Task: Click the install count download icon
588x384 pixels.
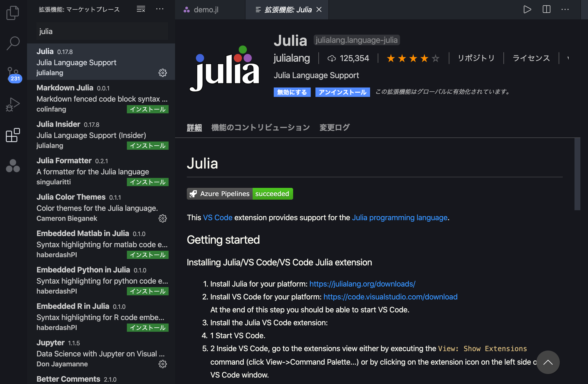Action: (x=332, y=58)
